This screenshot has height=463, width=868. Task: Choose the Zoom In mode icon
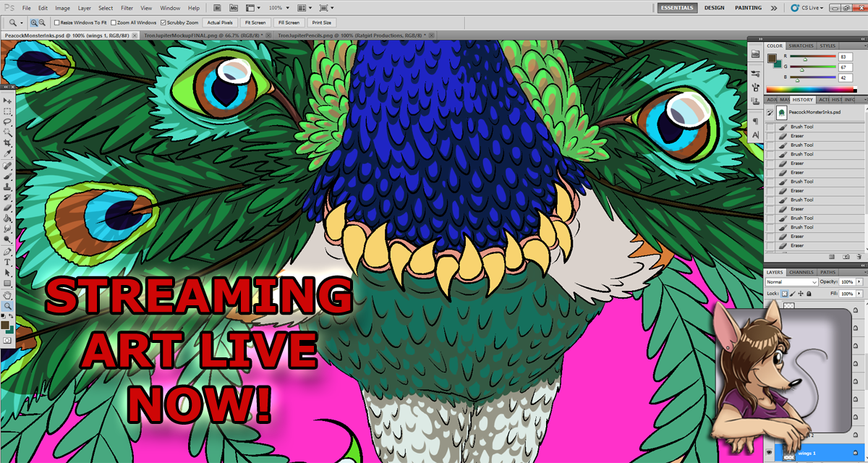[33, 22]
